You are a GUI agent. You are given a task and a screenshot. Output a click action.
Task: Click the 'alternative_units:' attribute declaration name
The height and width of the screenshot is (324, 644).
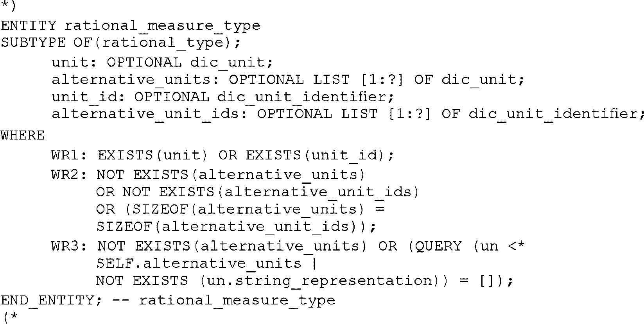(x=136, y=80)
